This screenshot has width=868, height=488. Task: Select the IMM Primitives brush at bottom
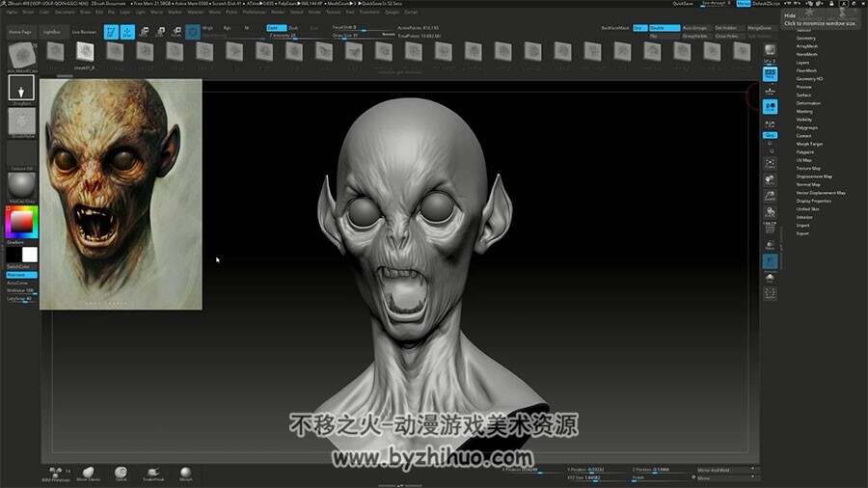(x=55, y=474)
